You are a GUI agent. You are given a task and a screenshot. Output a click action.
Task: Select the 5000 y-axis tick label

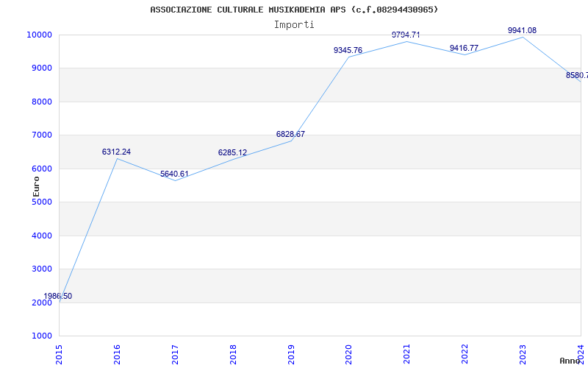[41, 202]
